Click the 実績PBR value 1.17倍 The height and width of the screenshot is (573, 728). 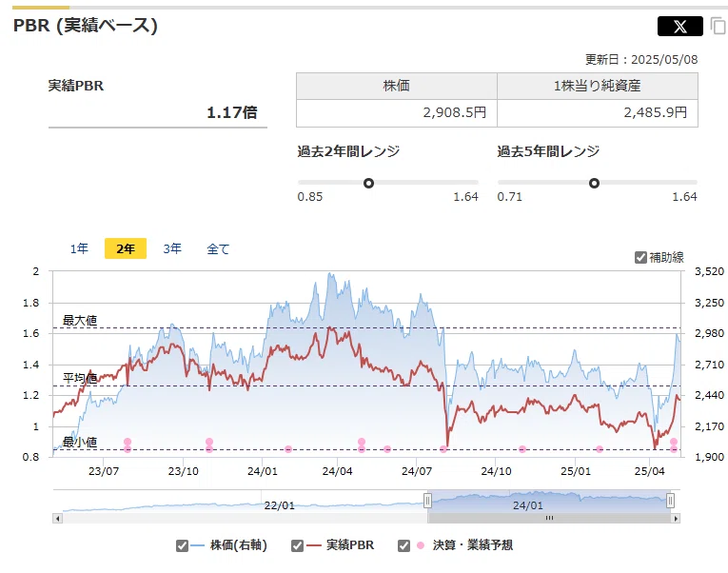[231, 112]
